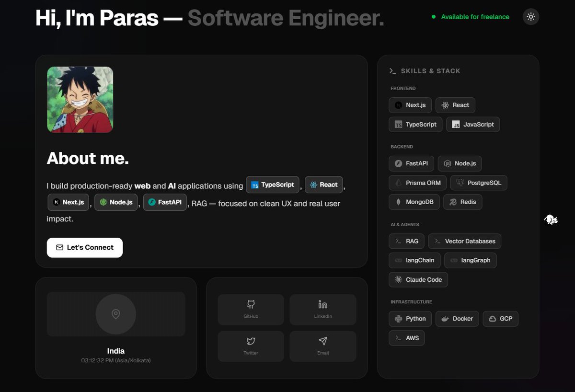Toggle the light/dark theme sun button

[531, 17]
